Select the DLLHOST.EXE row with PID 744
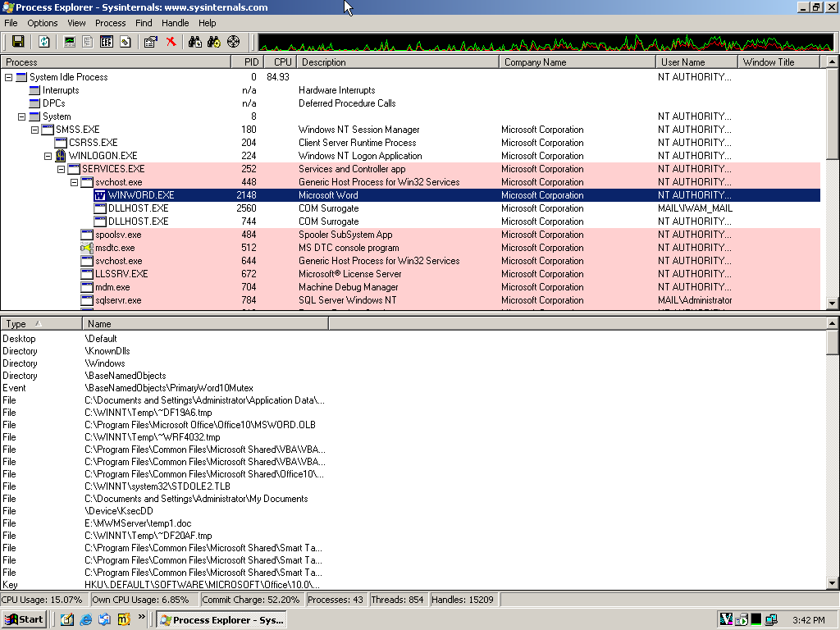840x630 pixels. click(410, 221)
